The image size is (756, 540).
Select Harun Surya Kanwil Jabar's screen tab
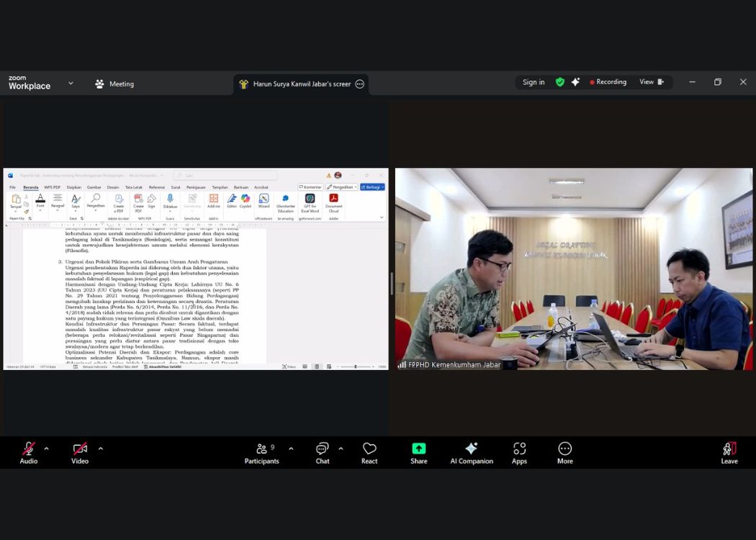point(301,84)
